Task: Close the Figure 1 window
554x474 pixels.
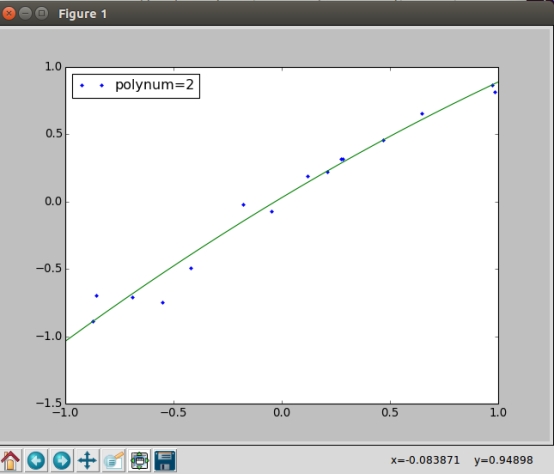Action: coord(8,14)
